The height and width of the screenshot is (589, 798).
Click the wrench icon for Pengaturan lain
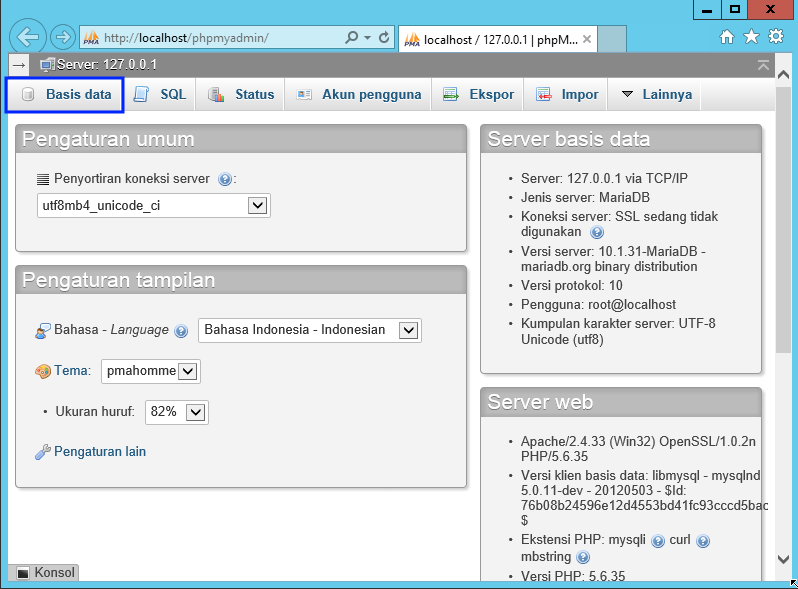pyautogui.click(x=43, y=452)
